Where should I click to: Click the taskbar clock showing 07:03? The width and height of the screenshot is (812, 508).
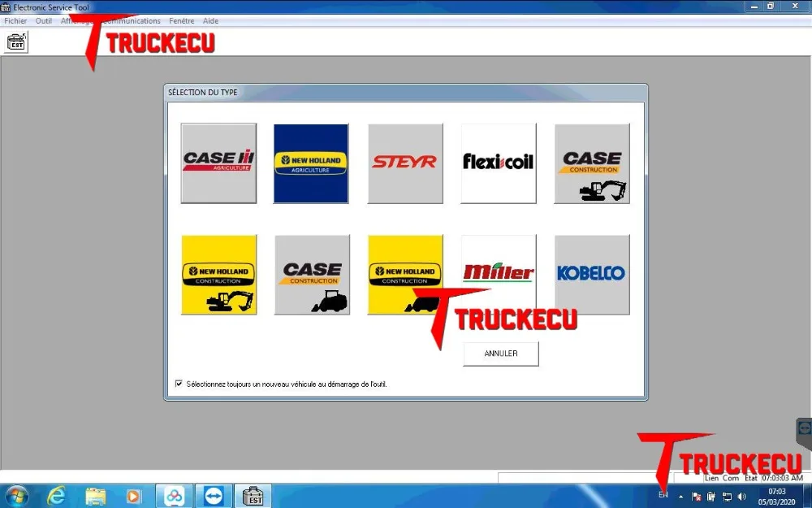tap(776, 497)
